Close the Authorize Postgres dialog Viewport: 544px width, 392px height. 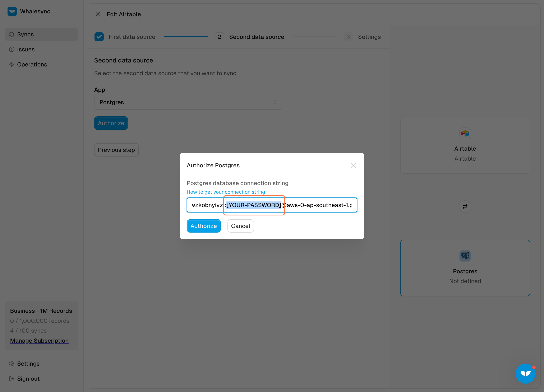(x=353, y=165)
